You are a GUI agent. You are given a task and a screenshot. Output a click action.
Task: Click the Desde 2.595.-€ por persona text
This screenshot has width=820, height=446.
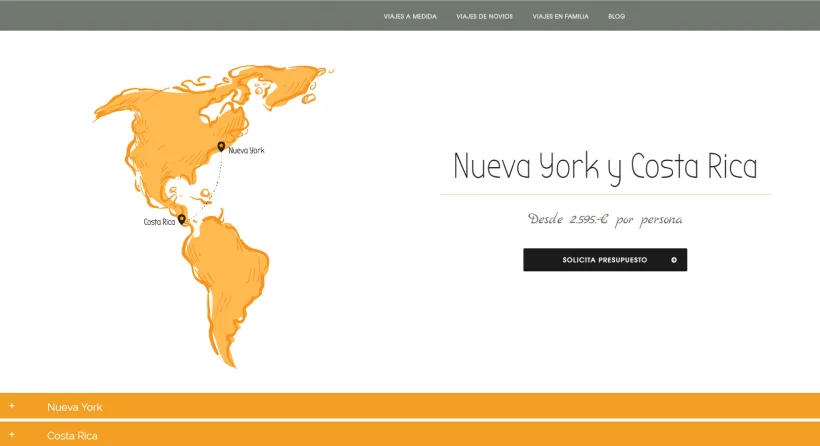[x=605, y=219]
